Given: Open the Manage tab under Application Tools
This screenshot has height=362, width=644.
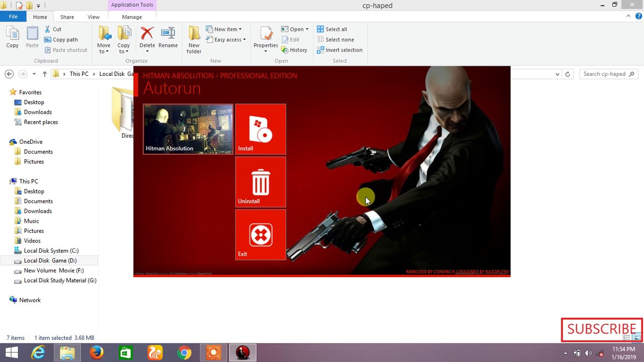Looking at the screenshot, I should 132,17.
